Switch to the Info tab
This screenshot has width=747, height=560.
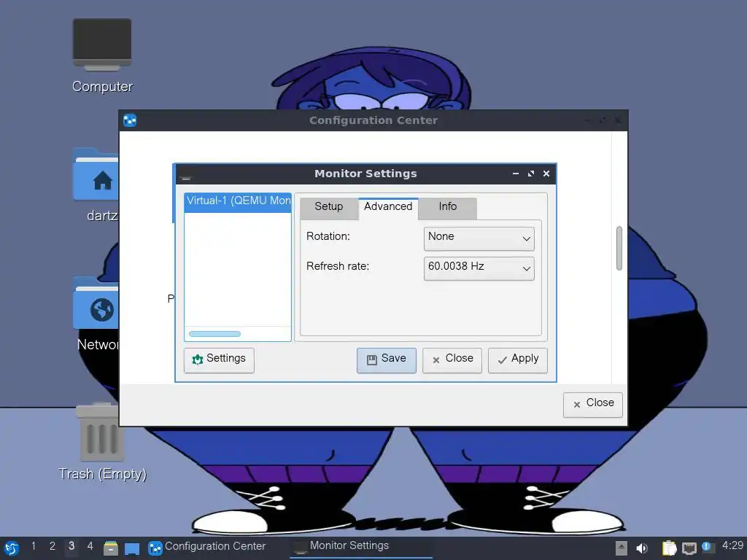pyautogui.click(x=447, y=207)
